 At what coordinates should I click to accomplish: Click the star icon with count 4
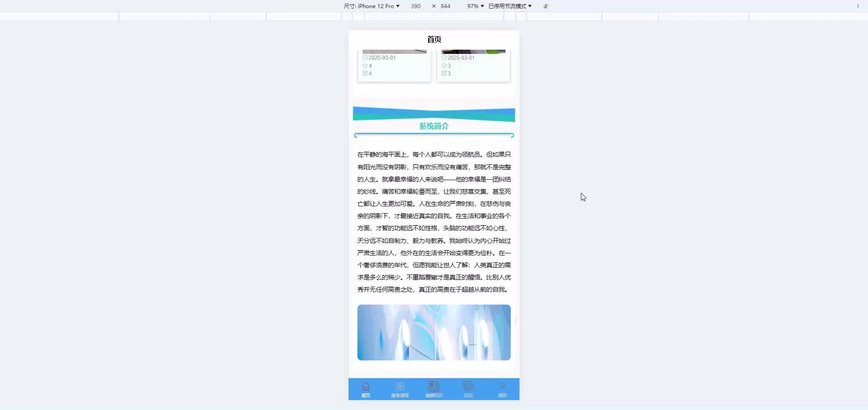click(365, 66)
